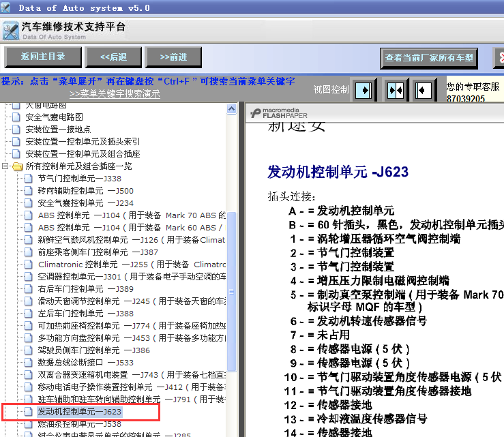The width and height of the screenshot is (504, 437).
Task: Click view control left-arrow panel icon
Action: click(424, 90)
